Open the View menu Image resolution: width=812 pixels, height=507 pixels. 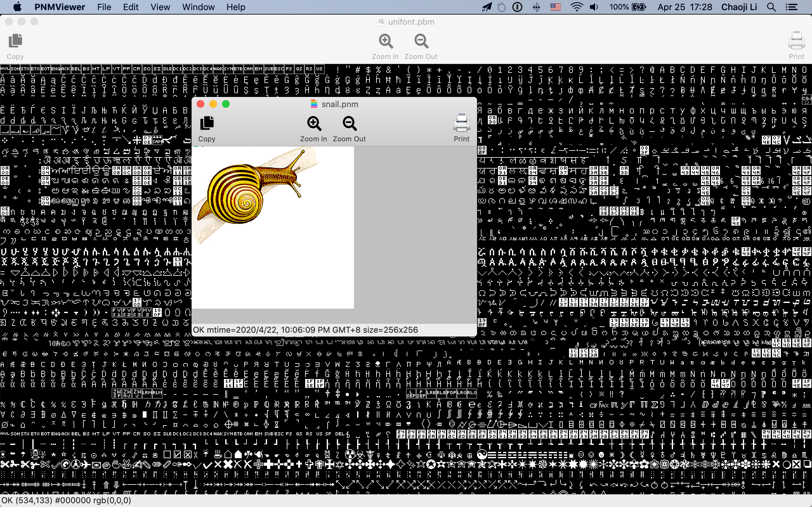[160, 7]
